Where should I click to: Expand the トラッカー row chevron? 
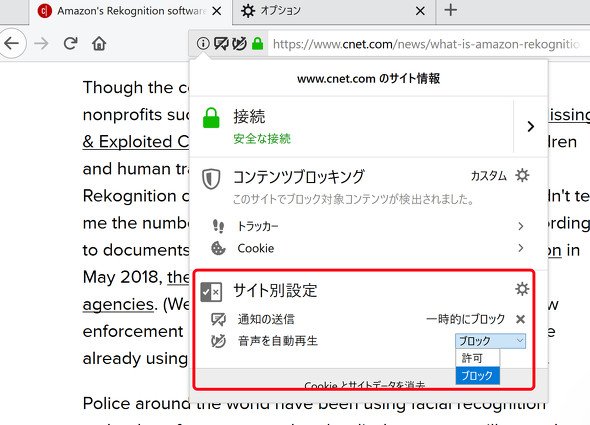coord(520,226)
